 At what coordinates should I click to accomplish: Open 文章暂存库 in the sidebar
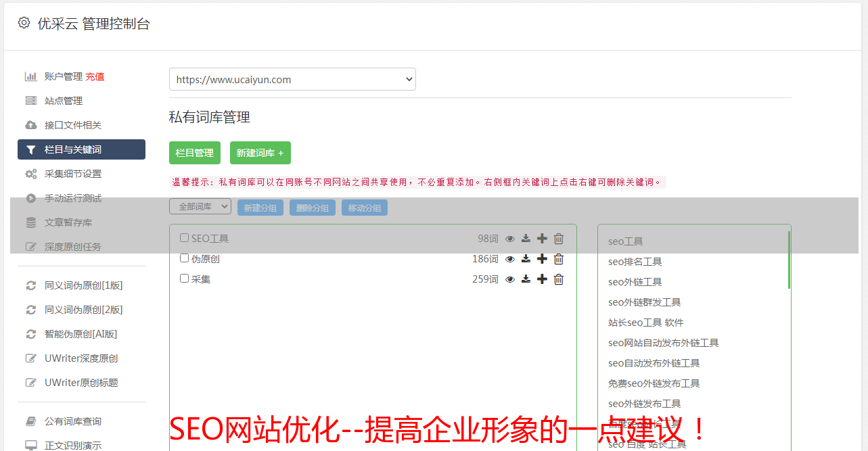tap(68, 222)
